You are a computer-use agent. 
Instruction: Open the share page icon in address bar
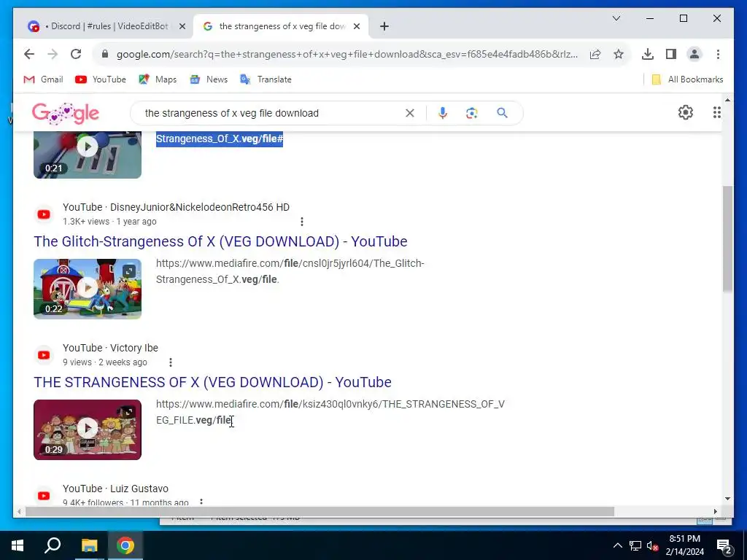click(595, 54)
